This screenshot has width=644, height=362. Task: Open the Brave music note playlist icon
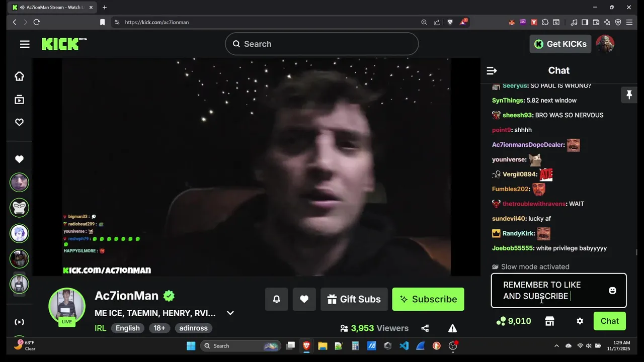coord(574,22)
